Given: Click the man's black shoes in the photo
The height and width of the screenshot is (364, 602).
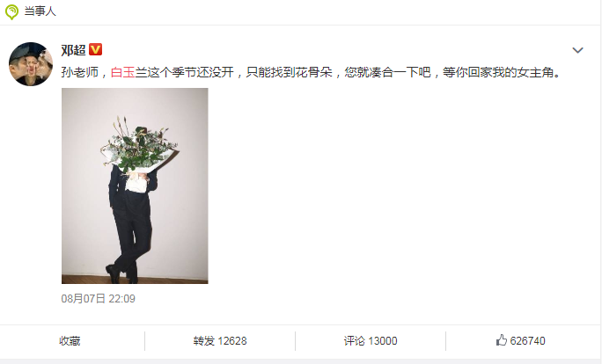Looking at the screenshot, I should (121, 273).
